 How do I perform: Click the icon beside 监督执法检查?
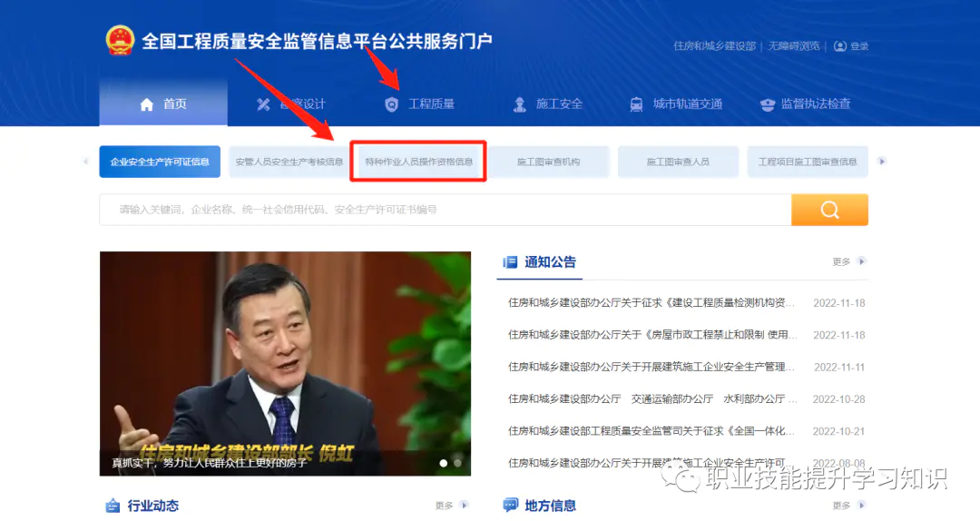tap(767, 104)
